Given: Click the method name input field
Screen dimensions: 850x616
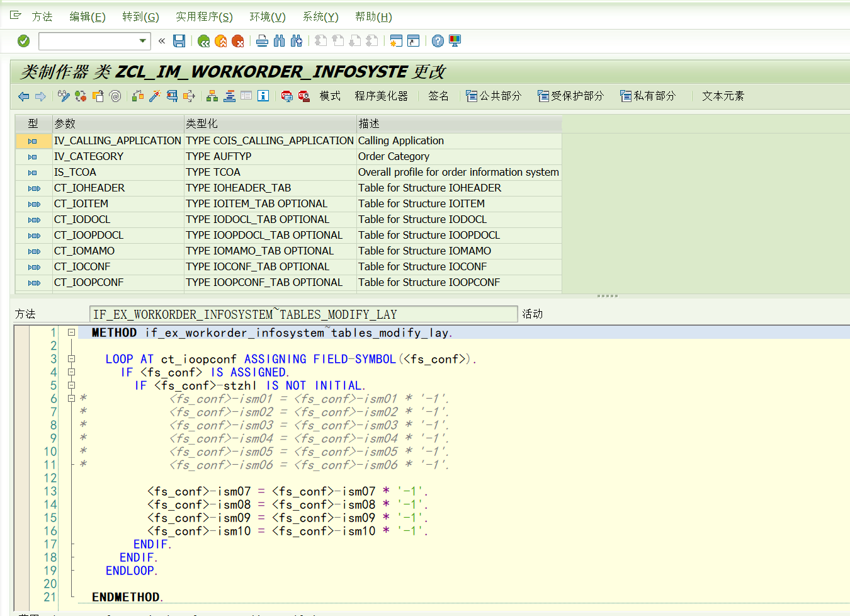Looking at the screenshot, I should (x=303, y=314).
